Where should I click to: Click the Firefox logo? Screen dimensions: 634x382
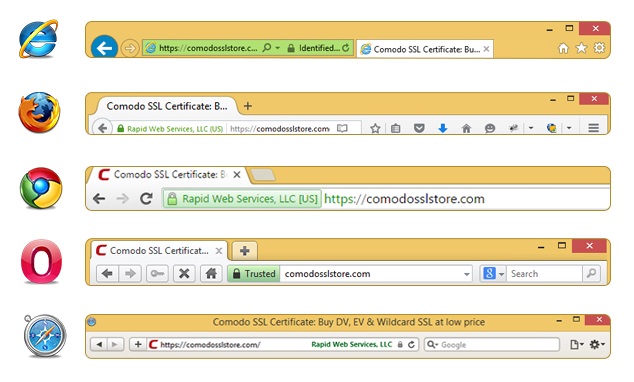[39, 112]
